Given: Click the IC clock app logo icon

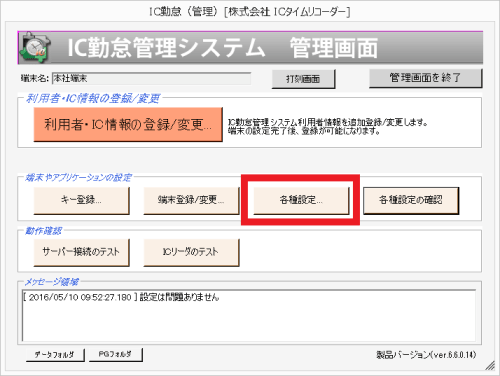Looking at the screenshot, I should (35, 48).
